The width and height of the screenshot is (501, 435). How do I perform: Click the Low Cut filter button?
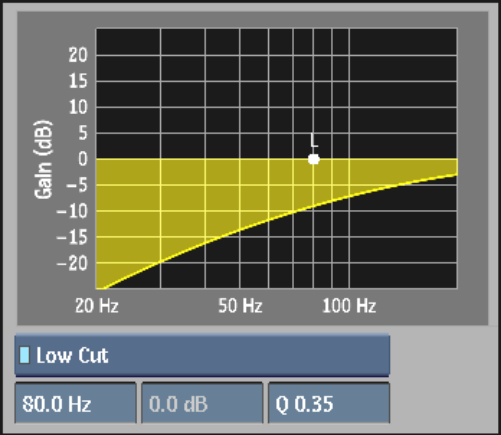[202, 355]
